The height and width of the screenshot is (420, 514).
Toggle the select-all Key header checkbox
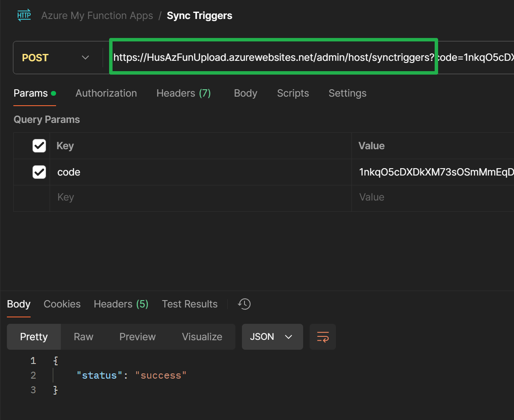point(39,146)
